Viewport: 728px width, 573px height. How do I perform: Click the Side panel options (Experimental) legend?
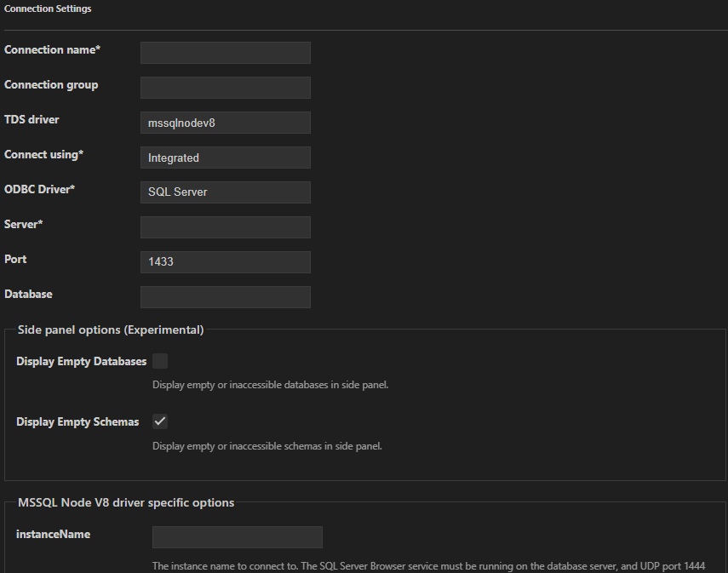pyautogui.click(x=111, y=329)
